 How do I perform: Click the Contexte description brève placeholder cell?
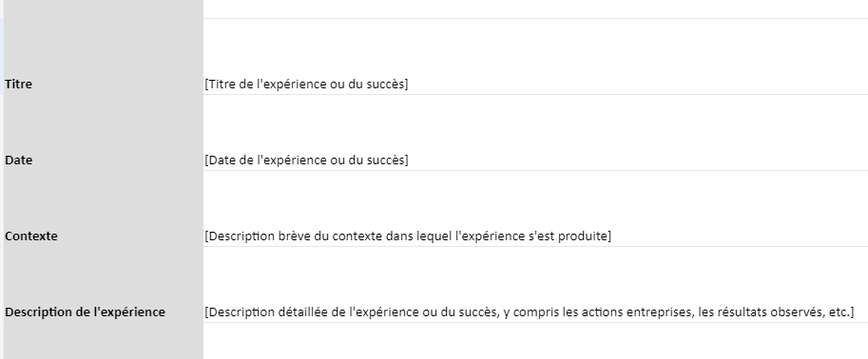(536, 209)
